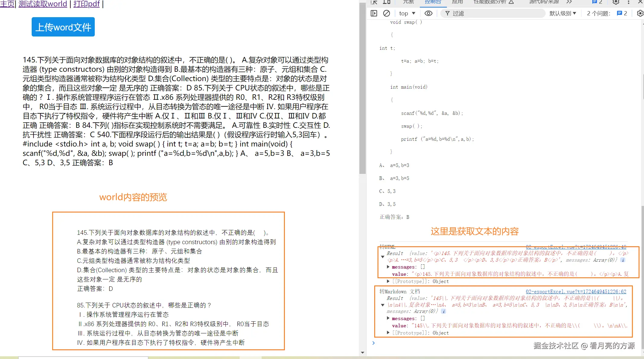The width and height of the screenshot is (644, 359).
Task: Open DevTools main settings gear
Action: (x=616, y=2)
